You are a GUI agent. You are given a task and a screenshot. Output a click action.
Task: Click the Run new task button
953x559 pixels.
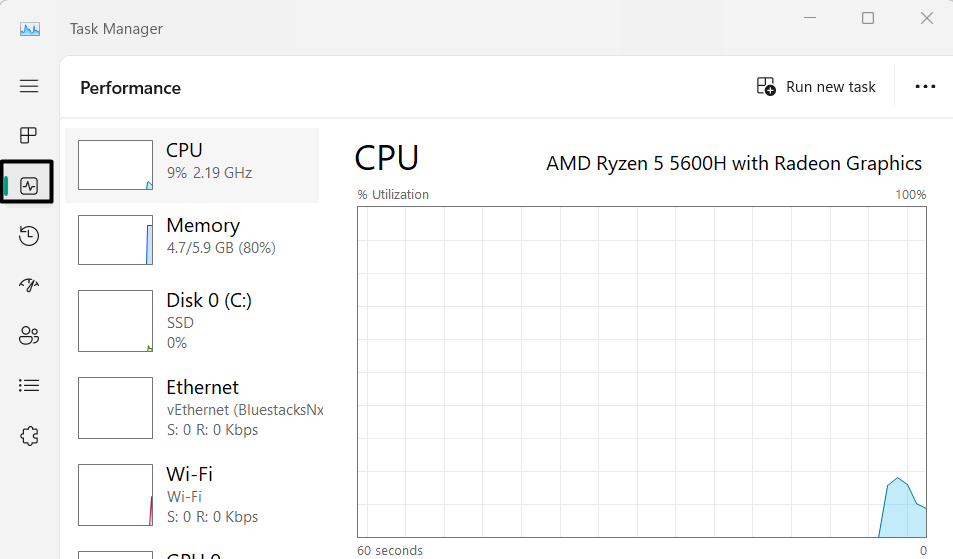[x=816, y=87]
